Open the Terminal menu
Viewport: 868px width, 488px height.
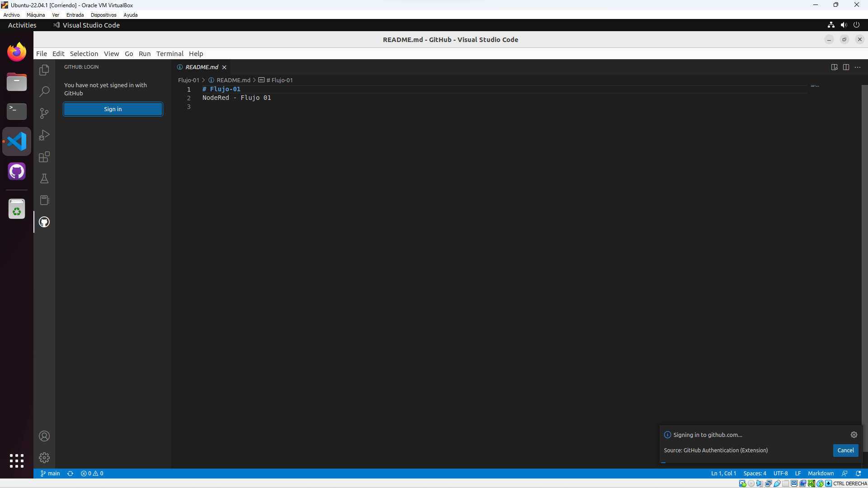click(x=170, y=53)
